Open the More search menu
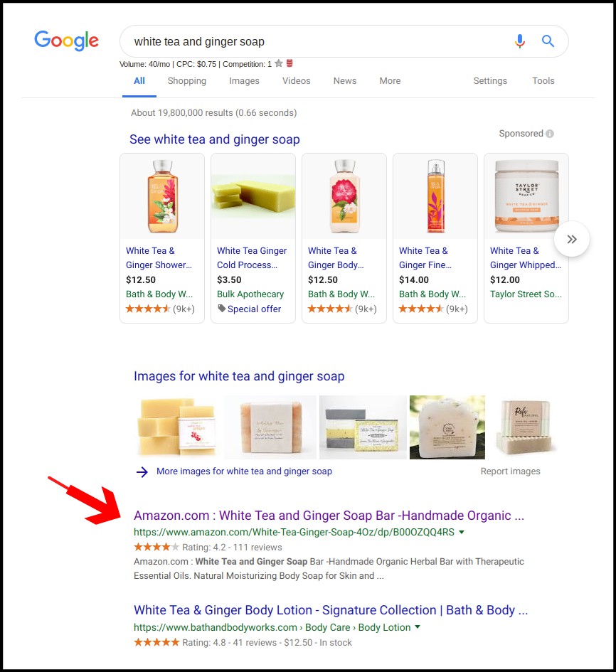The image size is (616, 672). [390, 80]
